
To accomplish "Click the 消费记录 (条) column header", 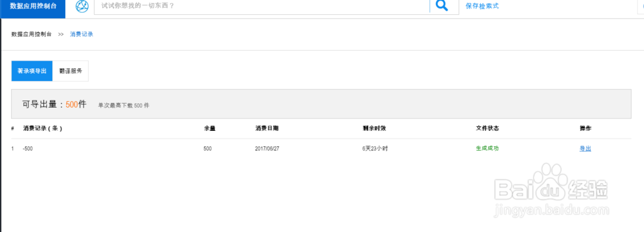I will pos(43,128).
